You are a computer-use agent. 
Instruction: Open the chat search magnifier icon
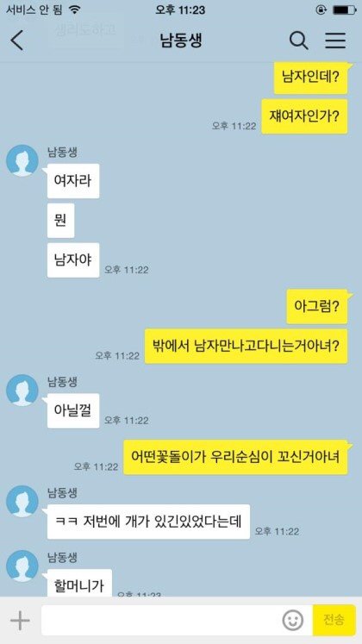click(298, 41)
